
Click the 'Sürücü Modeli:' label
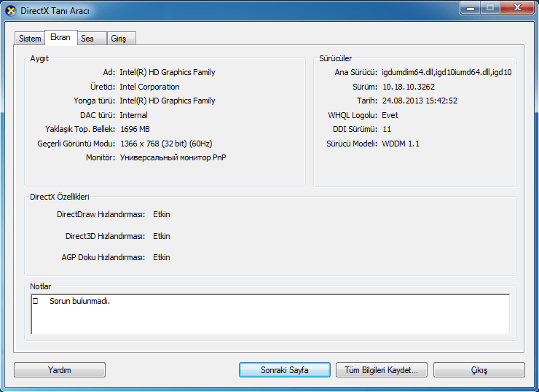[352, 144]
